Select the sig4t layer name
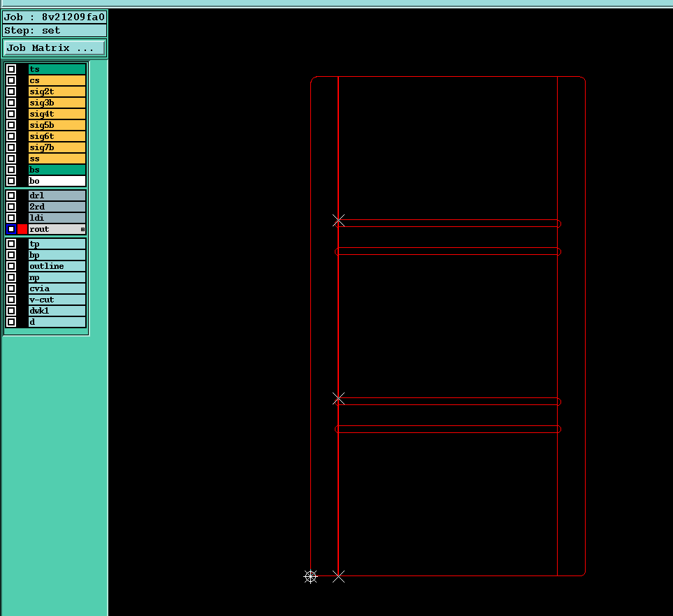The width and height of the screenshot is (673, 616). [57, 114]
